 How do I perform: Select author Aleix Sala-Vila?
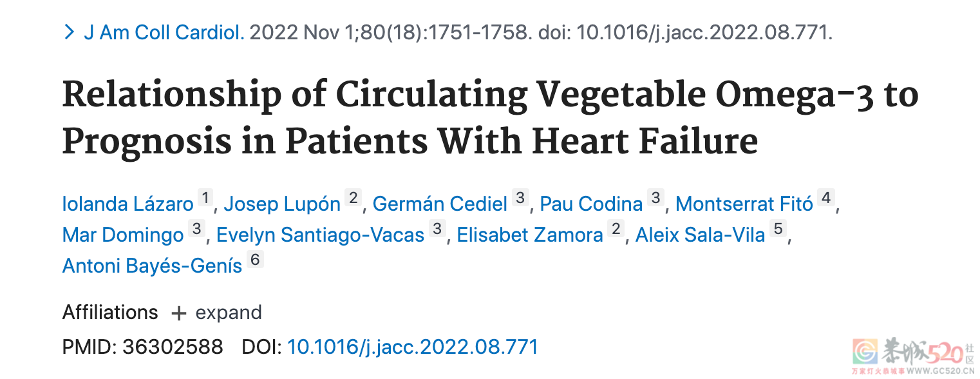700,235
